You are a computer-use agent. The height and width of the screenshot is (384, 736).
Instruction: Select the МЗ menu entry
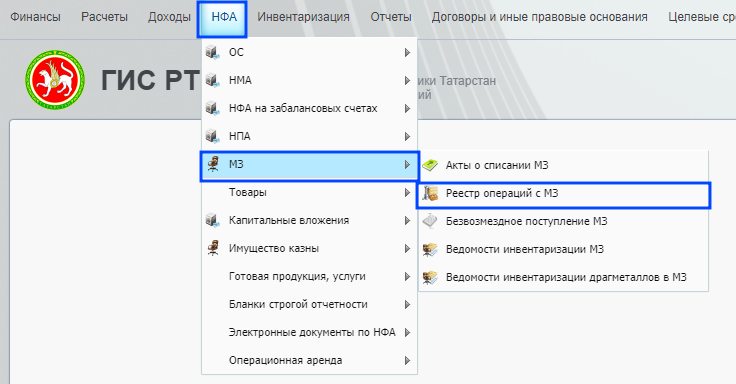point(309,166)
